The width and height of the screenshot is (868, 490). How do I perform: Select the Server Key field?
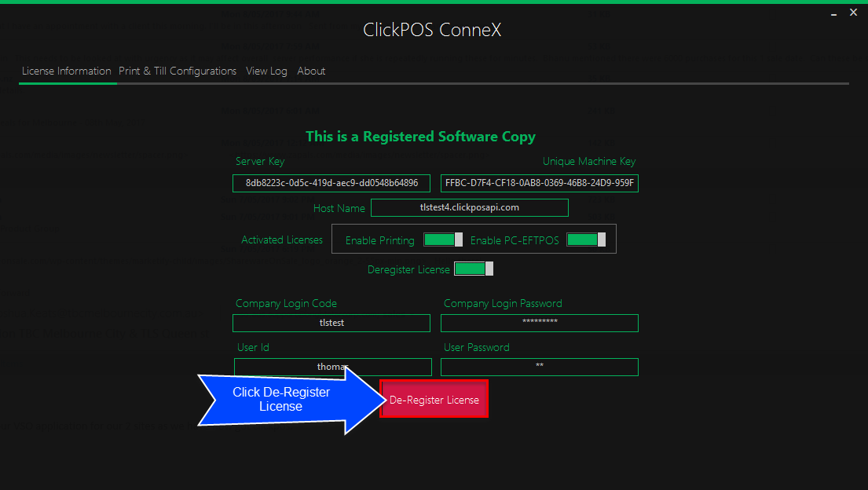(x=331, y=183)
